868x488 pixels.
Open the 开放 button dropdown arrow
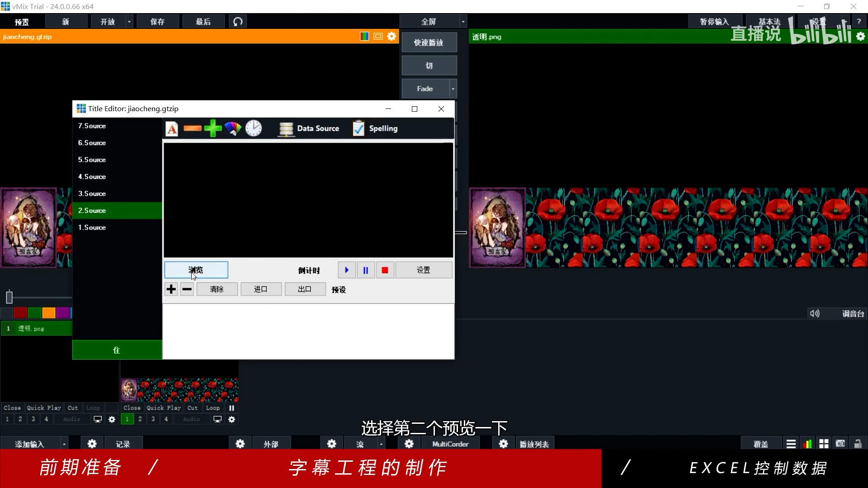[x=129, y=21]
